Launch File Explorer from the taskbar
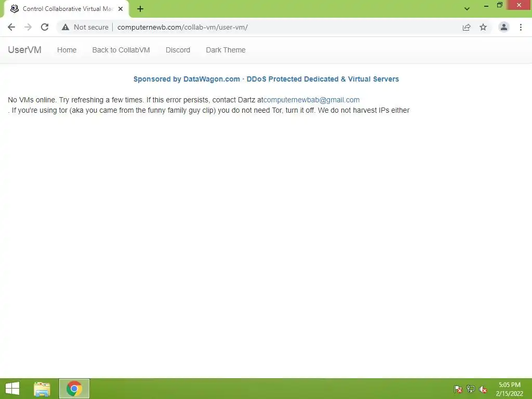This screenshot has height=399, width=532. [42, 389]
